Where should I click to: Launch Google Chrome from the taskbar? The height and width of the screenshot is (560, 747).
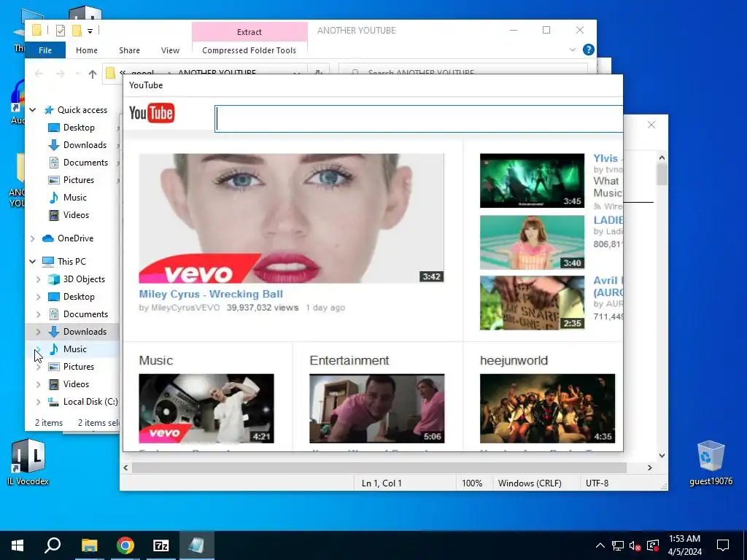[x=125, y=545]
